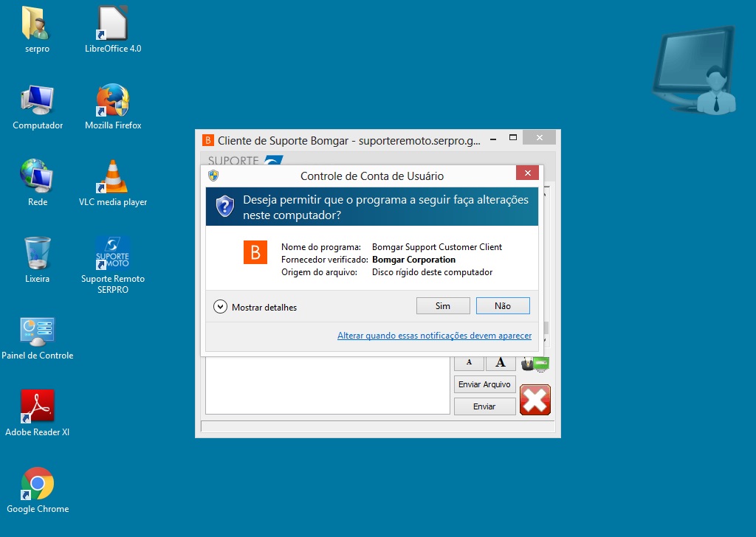The image size is (756, 537).
Task: Click the big red X end-session button
Action: coord(535,400)
